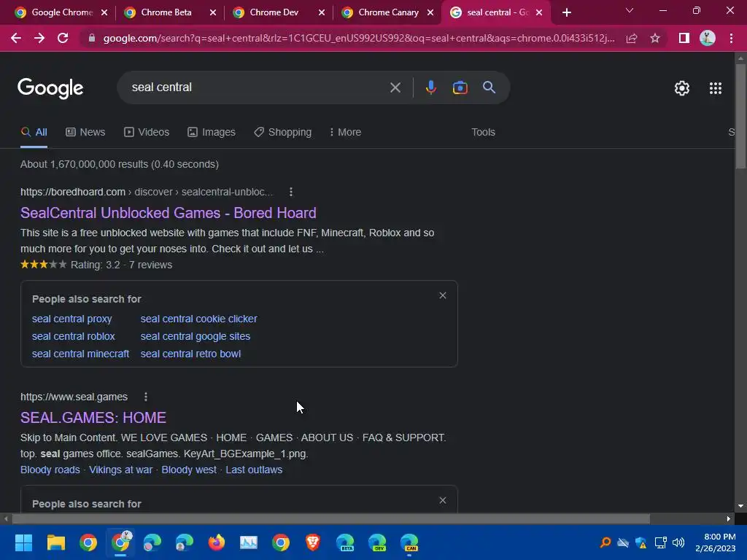Open the Vikings at war sitelink
This screenshot has height=560, width=747.
click(120, 470)
